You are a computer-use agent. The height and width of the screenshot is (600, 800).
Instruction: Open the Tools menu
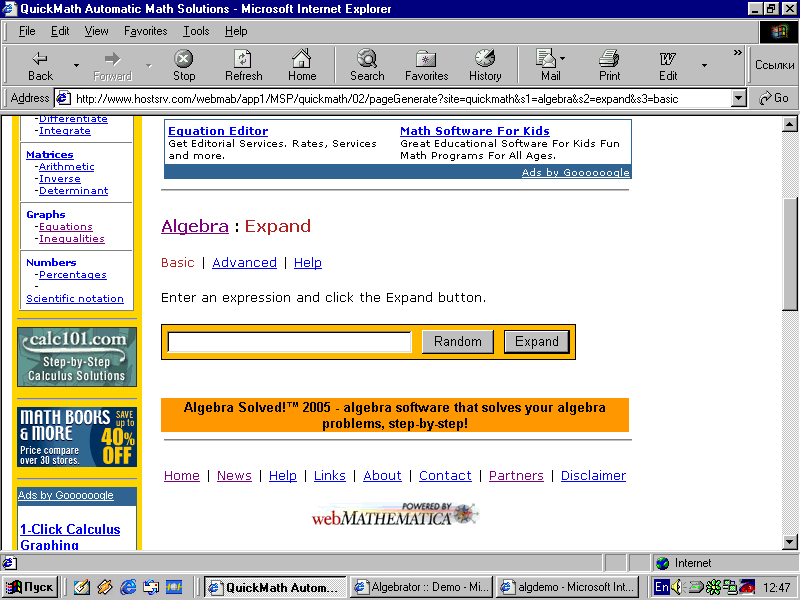[x=196, y=31]
